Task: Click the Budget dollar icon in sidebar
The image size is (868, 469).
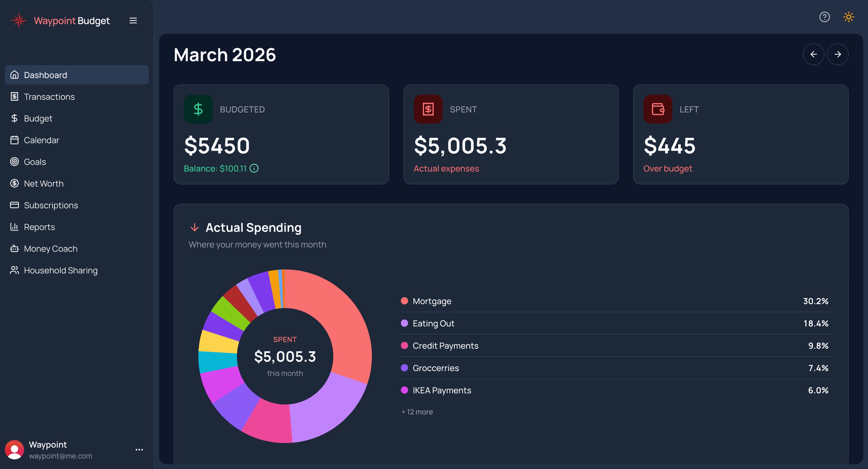Action: (14, 118)
